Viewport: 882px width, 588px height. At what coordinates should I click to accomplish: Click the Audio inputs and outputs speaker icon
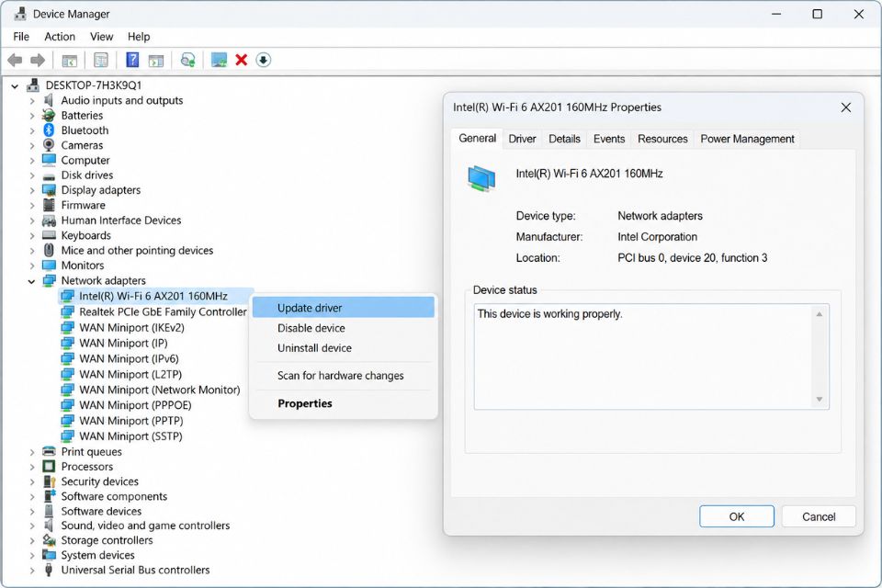tap(49, 100)
